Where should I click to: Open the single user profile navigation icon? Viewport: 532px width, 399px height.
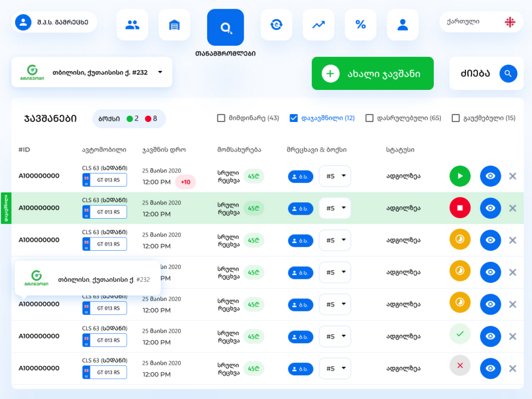point(403,25)
